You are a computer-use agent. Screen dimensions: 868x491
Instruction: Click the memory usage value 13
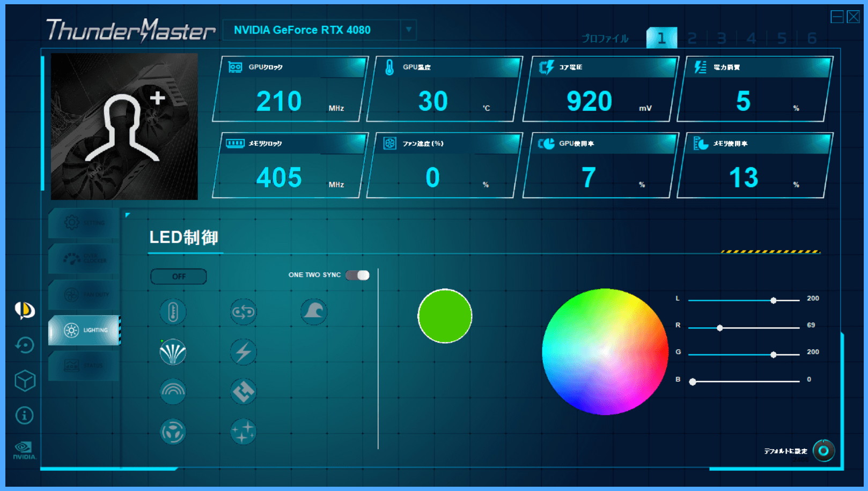click(x=744, y=177)
